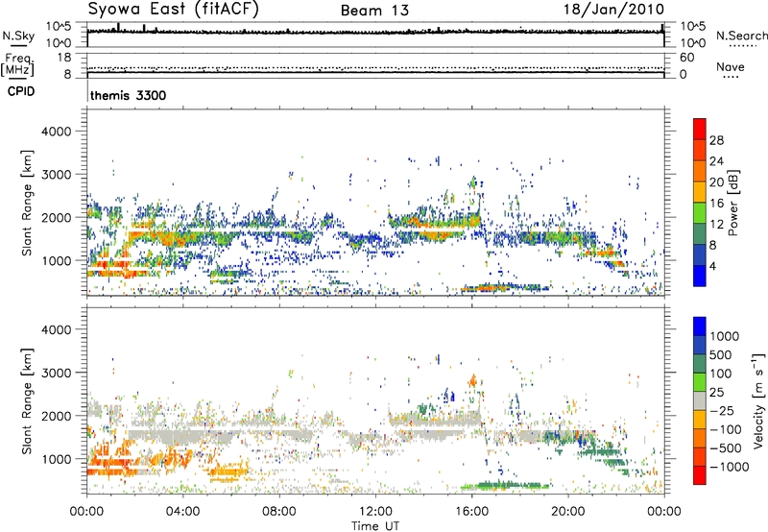The image size is (768, 532).
Task: Click the date '18/Jan/2010'
Action: [x=613, y=9]
